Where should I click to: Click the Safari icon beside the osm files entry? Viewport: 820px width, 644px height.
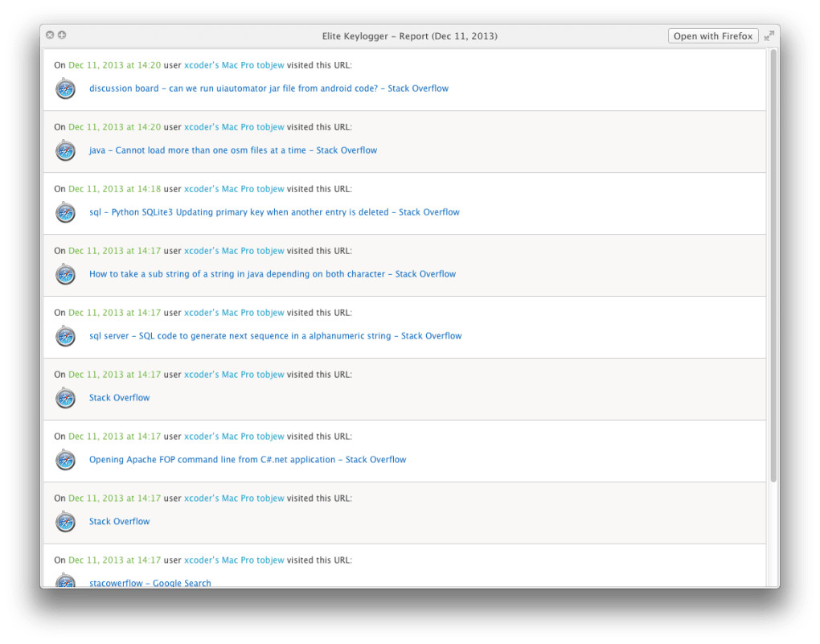65,150
